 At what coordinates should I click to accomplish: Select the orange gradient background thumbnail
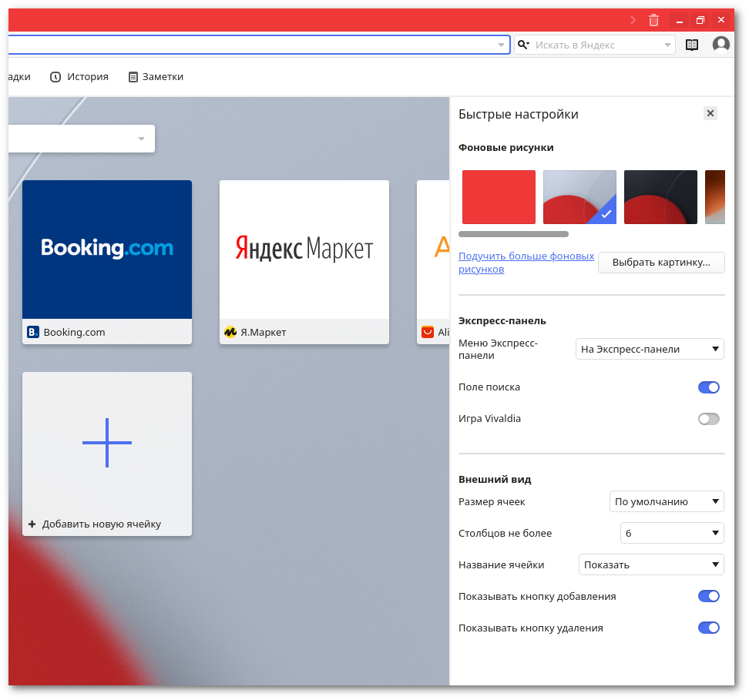[x=714, y=196]
